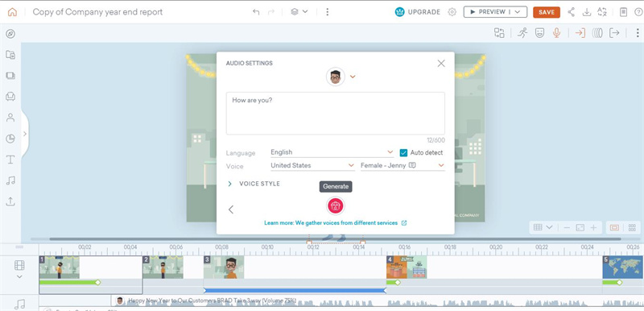
Task: Click the SAVE button
Action: (547, 12)
